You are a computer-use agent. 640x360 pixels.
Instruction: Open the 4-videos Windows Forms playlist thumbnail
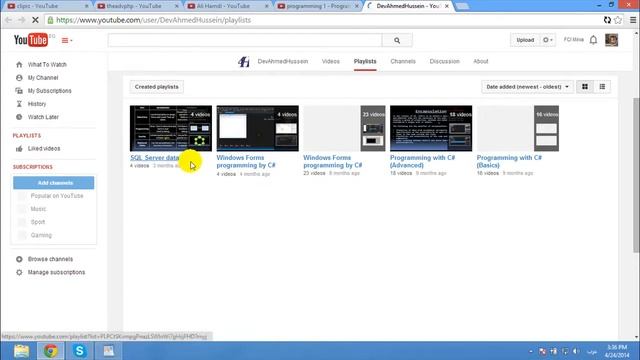tap(258, 128)
